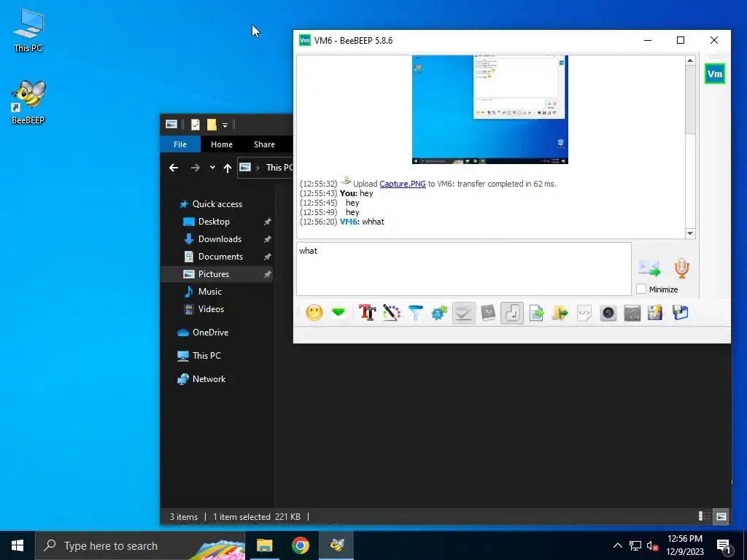Click the taskbar search box
747x560 pixels.
pos(140,545)
